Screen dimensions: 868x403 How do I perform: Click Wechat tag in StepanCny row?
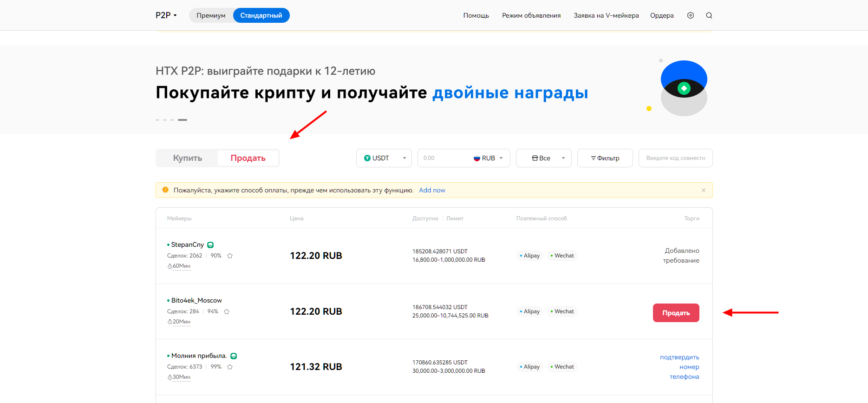pyautogui.click(x=562, y=256)
